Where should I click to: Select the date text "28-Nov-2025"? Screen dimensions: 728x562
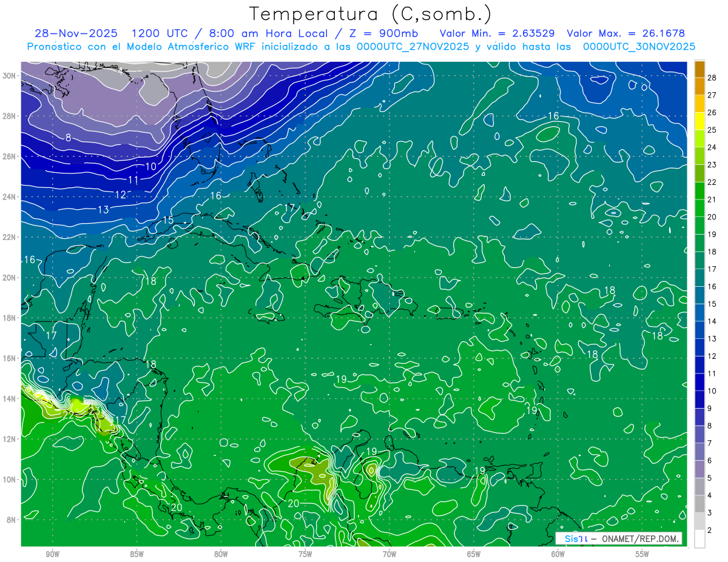76,33
